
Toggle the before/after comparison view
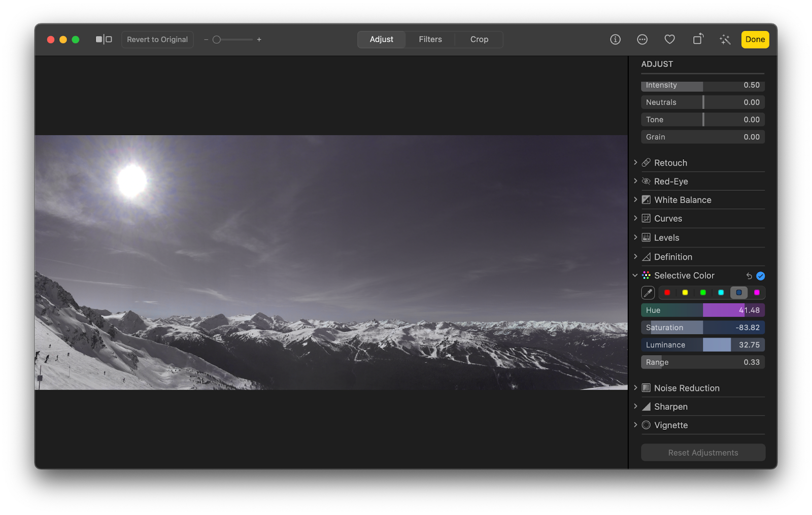pyautogui.click(x=104, y=39)
